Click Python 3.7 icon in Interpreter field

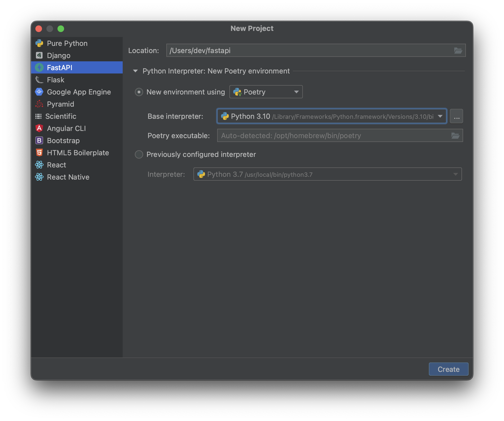point(201,174)
